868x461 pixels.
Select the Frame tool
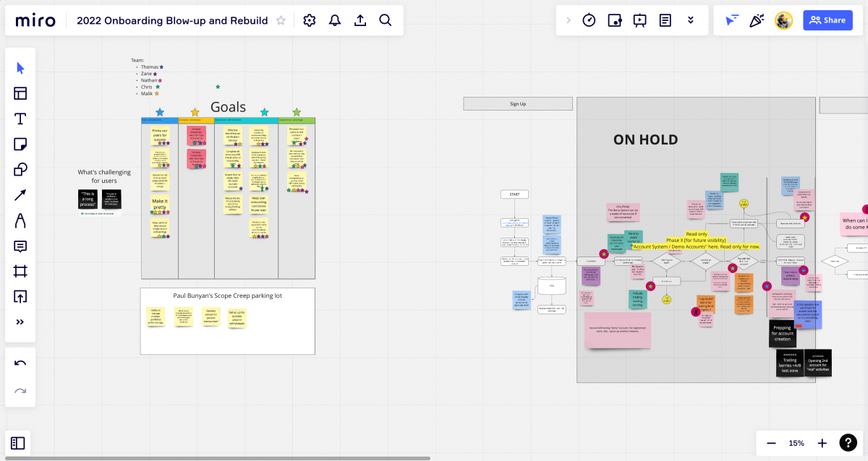[x=20, y=271]
